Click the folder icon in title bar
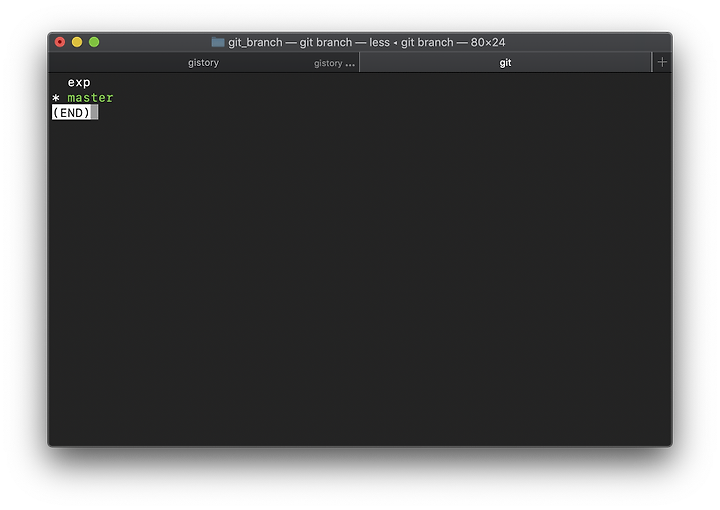 click(x=218, y=42)
